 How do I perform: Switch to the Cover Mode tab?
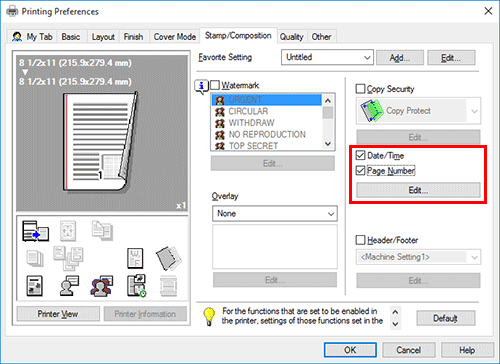175,37
